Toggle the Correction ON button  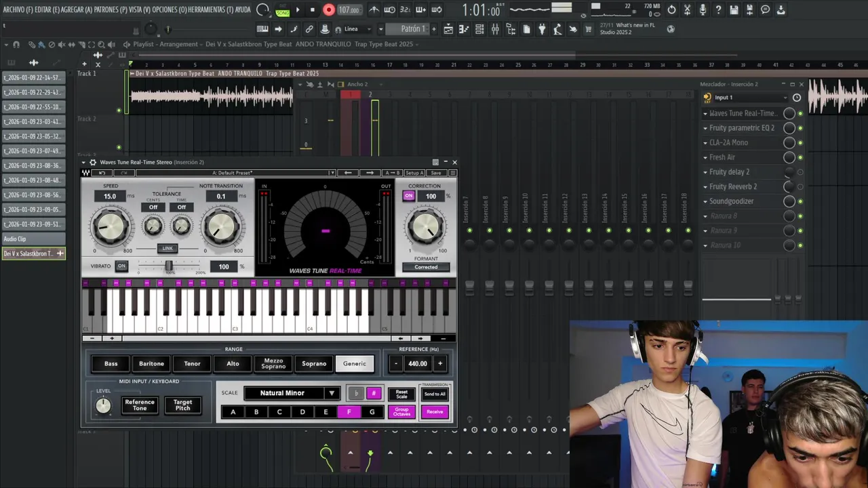[408, 196]
